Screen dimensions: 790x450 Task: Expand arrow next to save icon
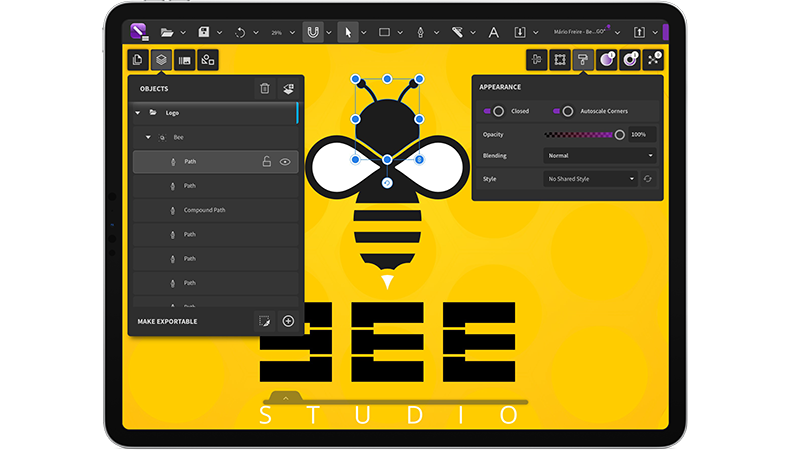pos(219,33)
